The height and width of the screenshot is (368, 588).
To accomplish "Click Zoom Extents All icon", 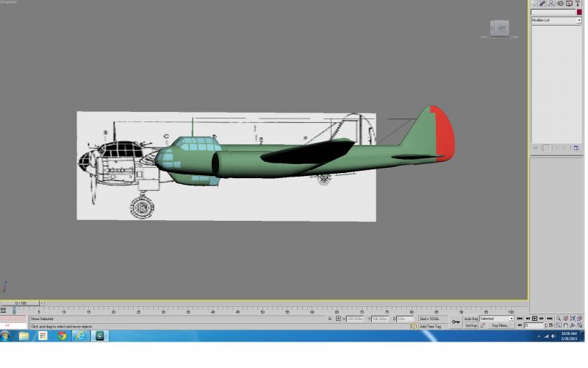I will (x=580, y=319).
